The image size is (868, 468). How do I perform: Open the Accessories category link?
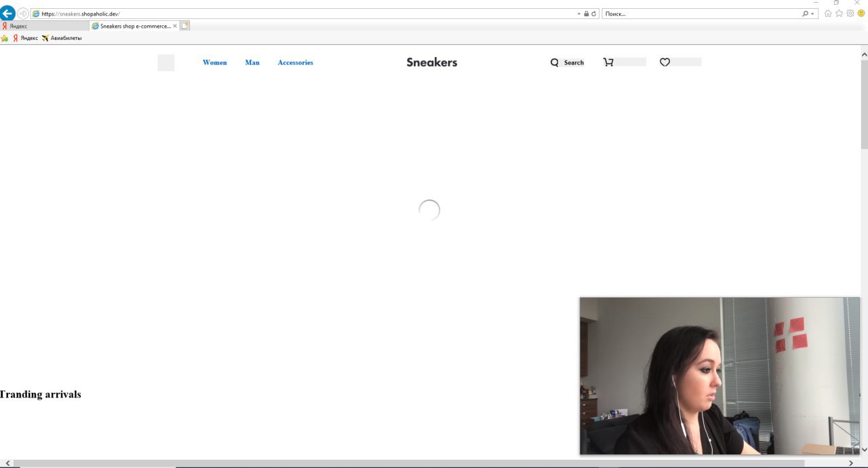click(x=296, y=62)
